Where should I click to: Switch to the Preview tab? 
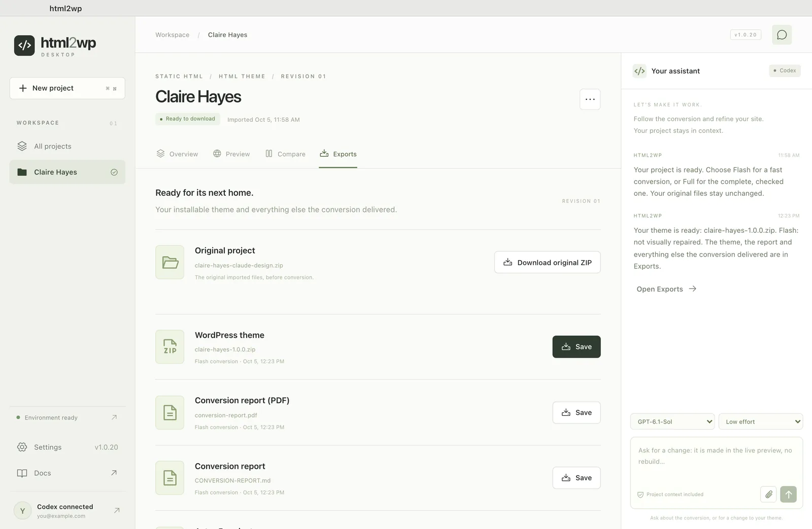click(231, 154)
